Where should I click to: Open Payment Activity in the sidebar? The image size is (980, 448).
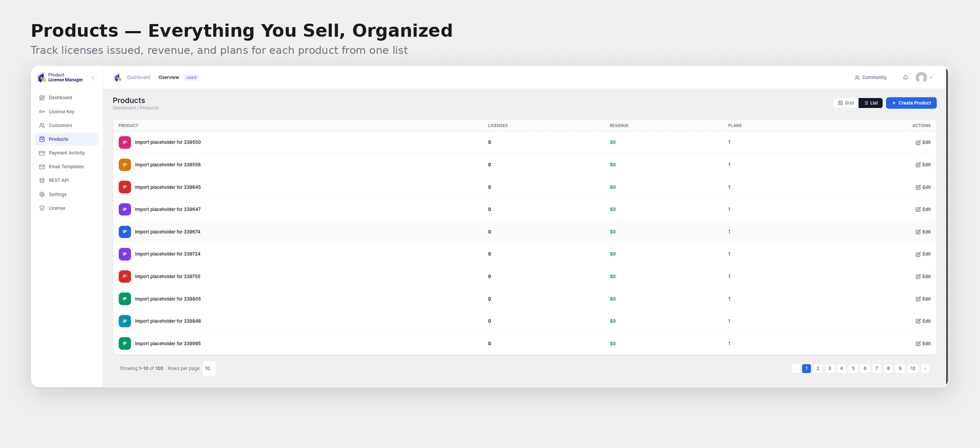(66, 153)
